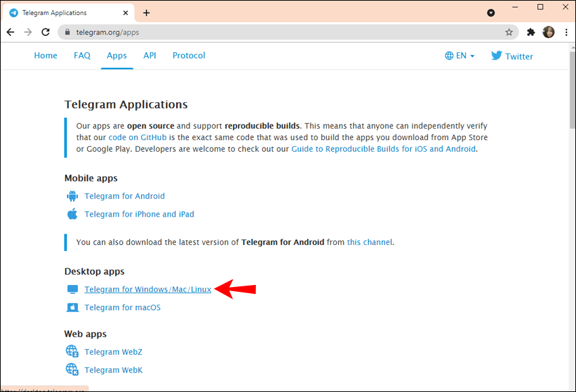The height and width of the screenshot is (392, 576).
Task: Open the Chrome three-dot menu
Action: pos(566,32)
